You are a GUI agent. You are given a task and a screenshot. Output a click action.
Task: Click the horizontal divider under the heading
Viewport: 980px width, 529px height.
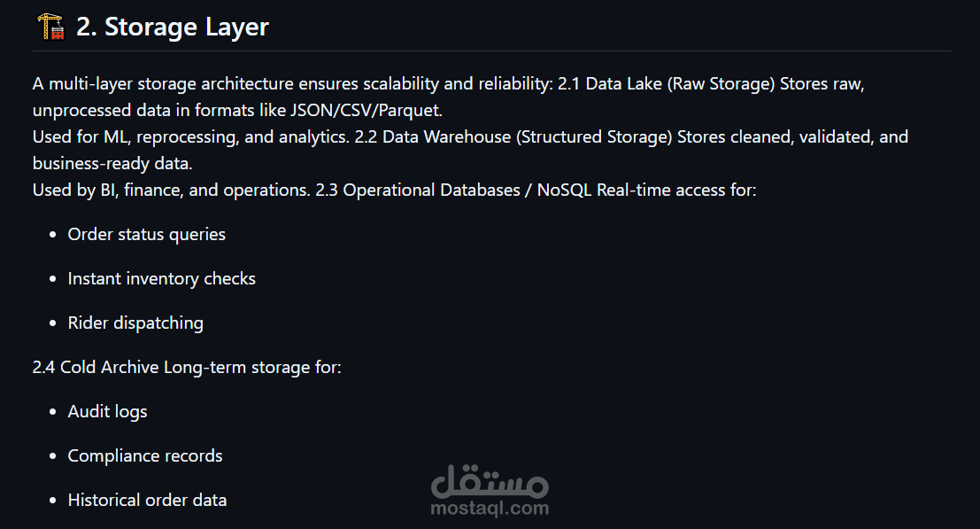[491, 51]
